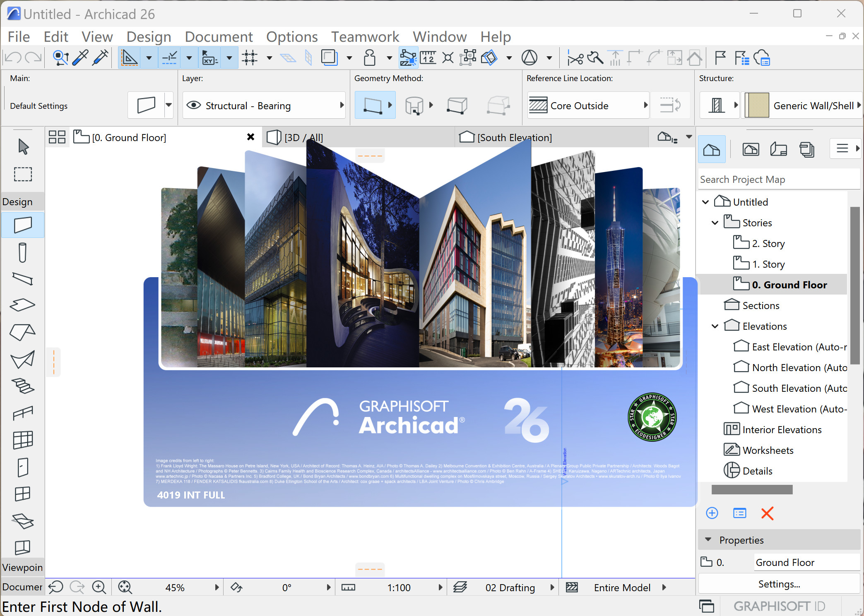Toggle Snap Guides button

click(x=170, y=58)
